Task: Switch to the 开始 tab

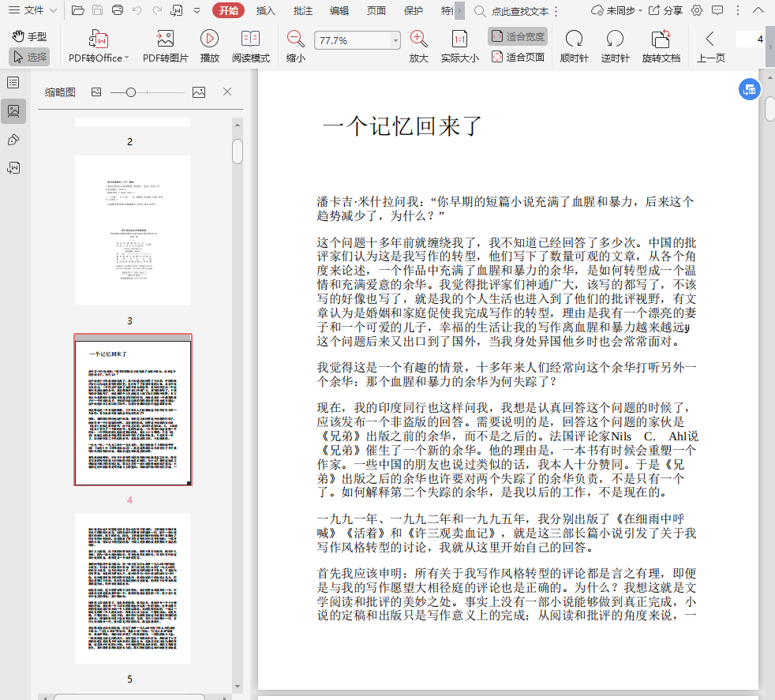Action: 228,10
